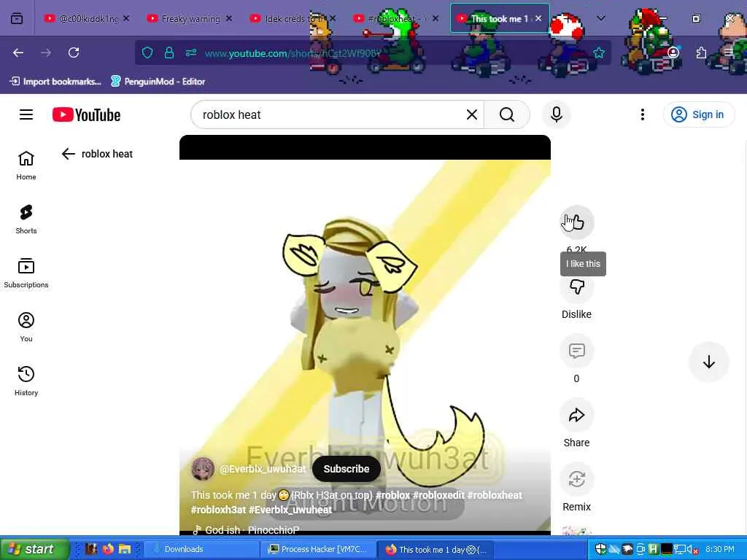Click the #robloxh3at hashtag
The image size is (747, 560).
(x=218, y=510)
